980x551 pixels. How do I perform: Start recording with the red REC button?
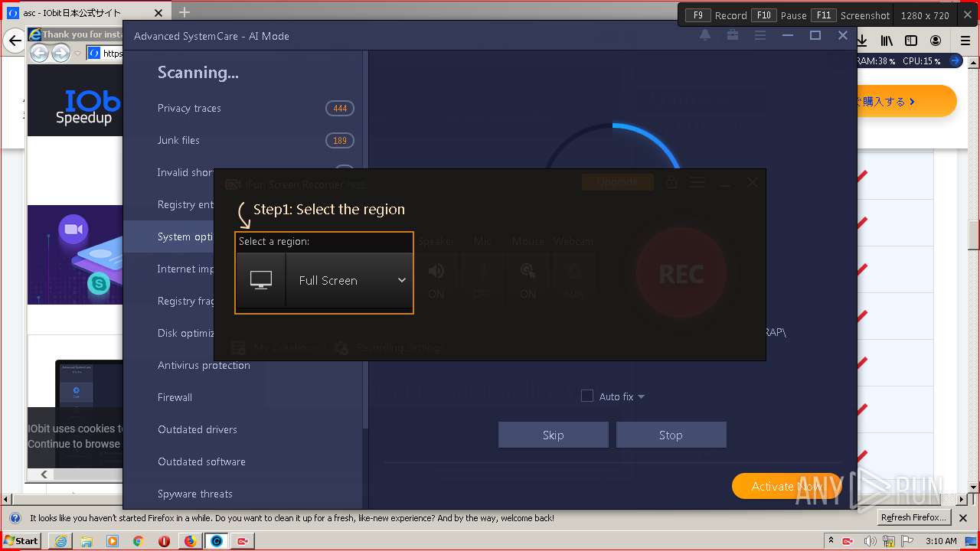coord(681,273)
